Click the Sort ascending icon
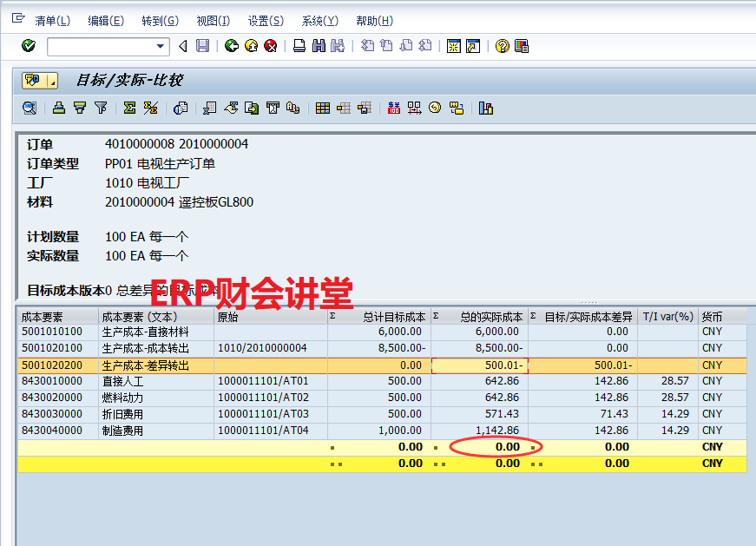Screen dimensions: 756x546 (59, 109)
